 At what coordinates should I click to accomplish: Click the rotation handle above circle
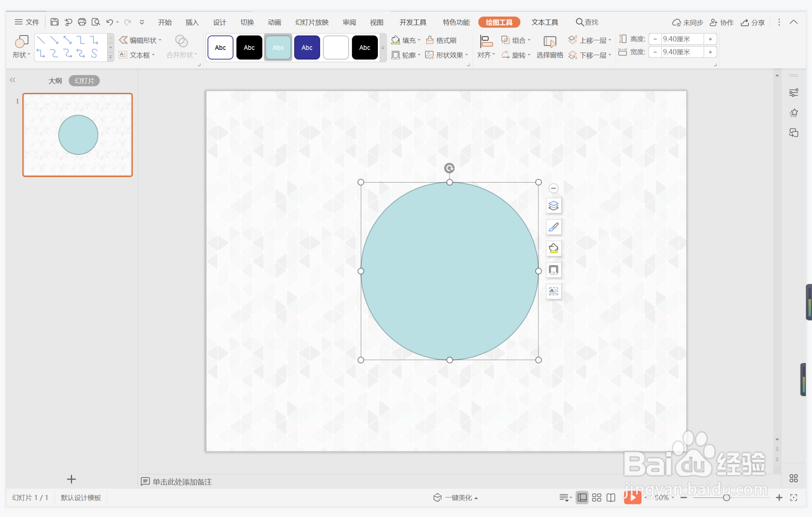pyautogui.click(x=449, y=168)
